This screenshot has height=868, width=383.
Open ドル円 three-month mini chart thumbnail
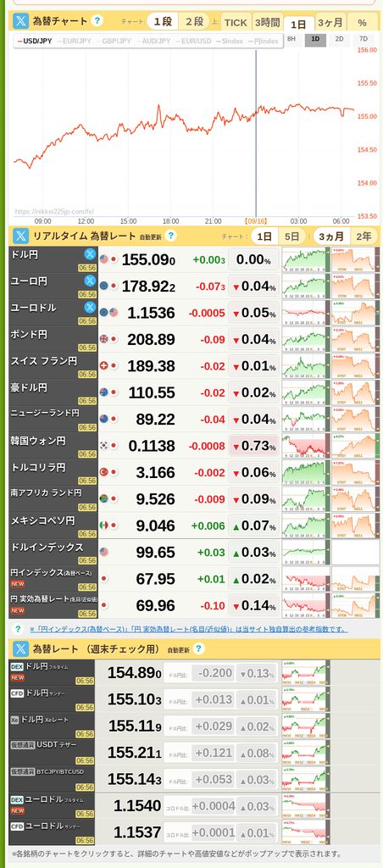pyautogui.click(x=355, y=259)
